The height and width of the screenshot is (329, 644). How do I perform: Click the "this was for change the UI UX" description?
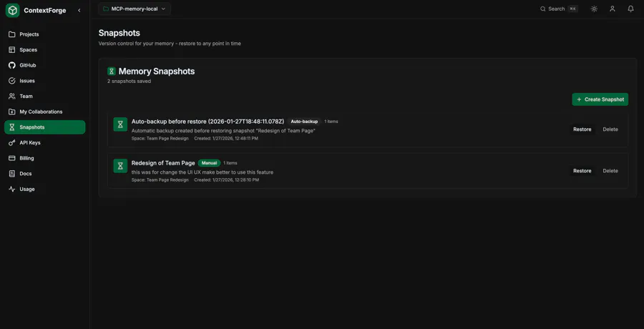pyautogui.click(x=203, y=172)
